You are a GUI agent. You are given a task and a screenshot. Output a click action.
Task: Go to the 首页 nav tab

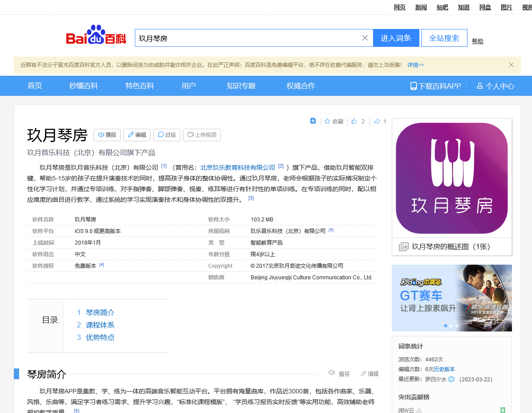click(x=35, y=86)
